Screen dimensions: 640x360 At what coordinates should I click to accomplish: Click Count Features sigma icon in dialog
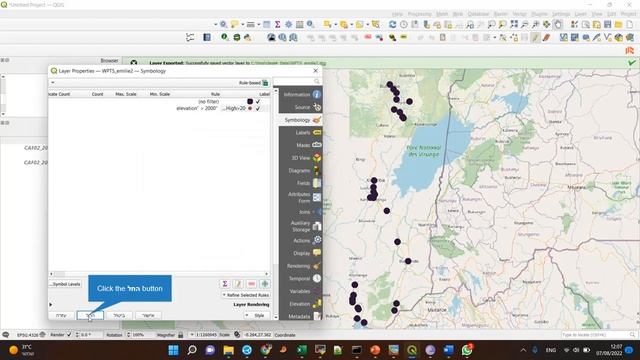click(x=224, y=284)
